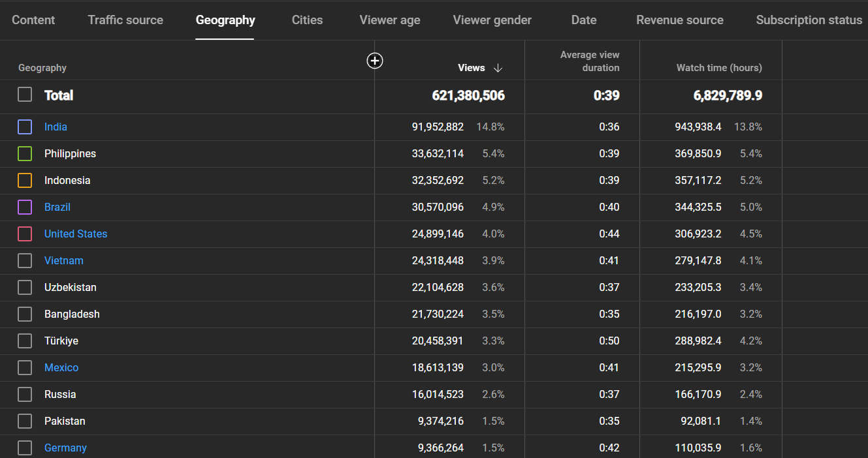Uncheck the Philippines row checkbox
This screenshot has width=868, height=458.
tap(25, 153)
